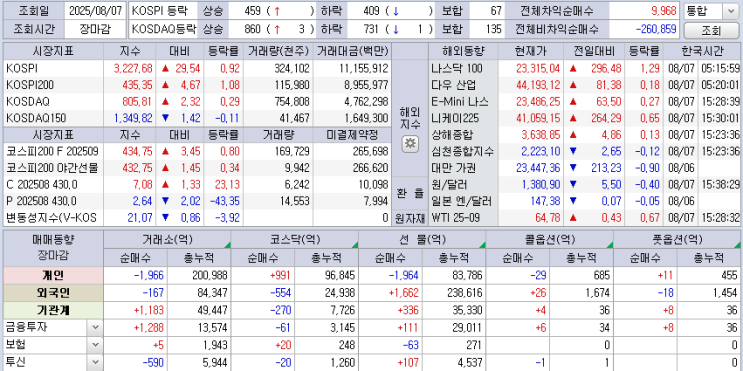Screen dimensions: 743x371
Task: Click the KOSPI200 index row label
Action: coord(30,85)
